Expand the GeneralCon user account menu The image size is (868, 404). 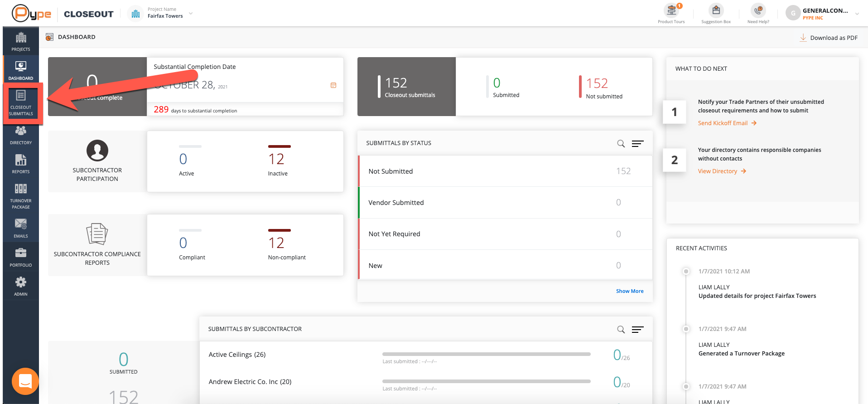[x=857, y=14]
